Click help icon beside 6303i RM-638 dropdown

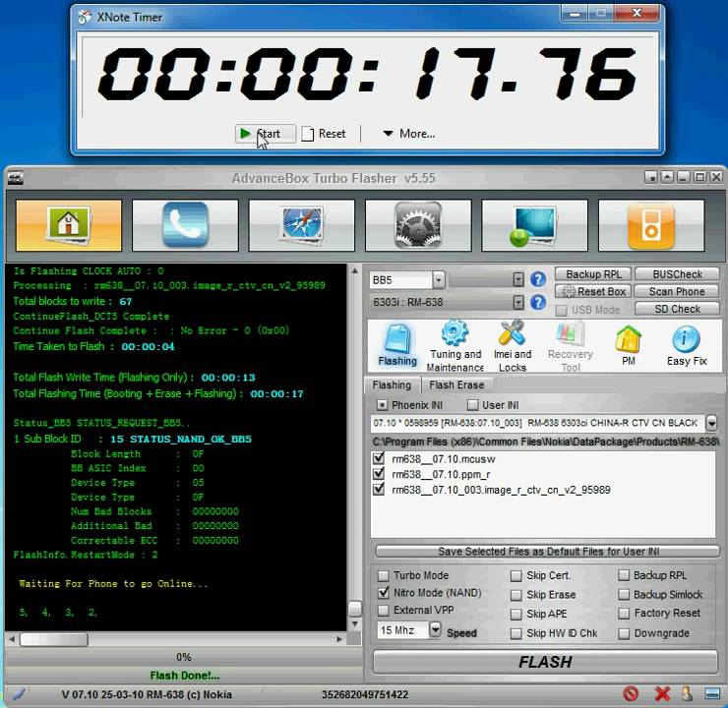538,303
